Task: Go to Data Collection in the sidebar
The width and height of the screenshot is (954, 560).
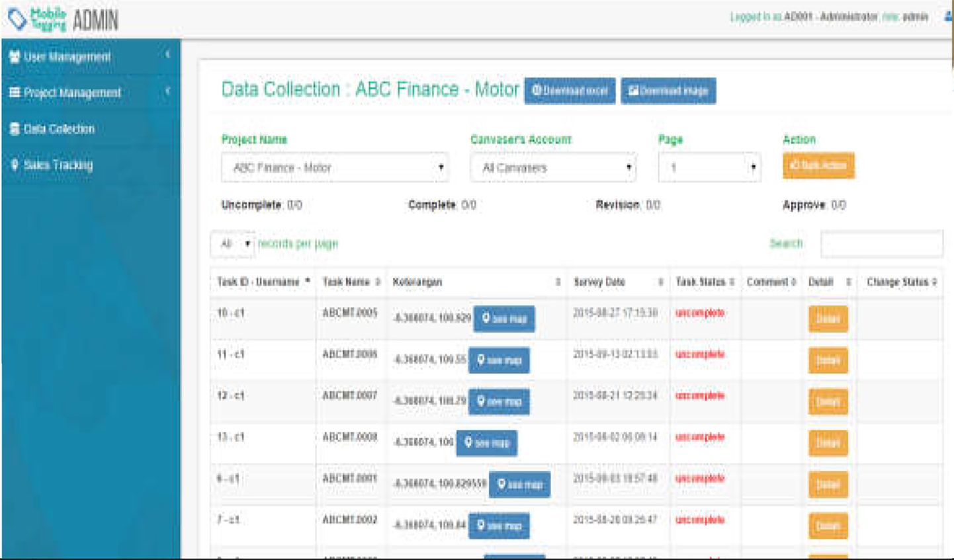Action: tap(59, 129)
